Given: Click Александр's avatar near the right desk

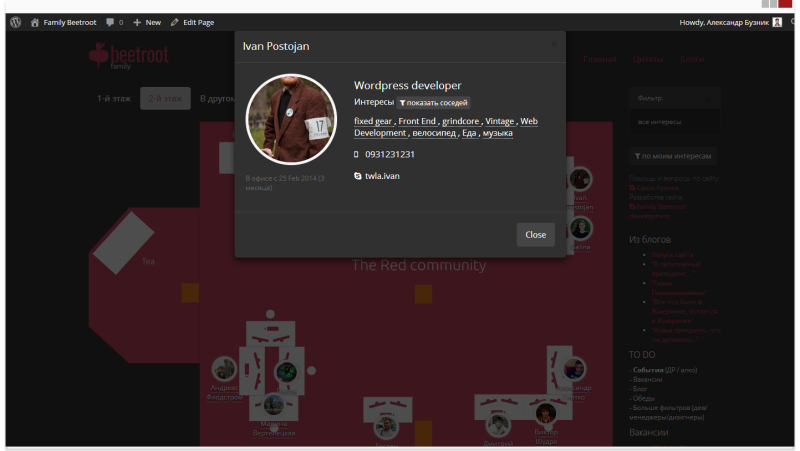Looking at the screenshot, I should tap(573, 369).
